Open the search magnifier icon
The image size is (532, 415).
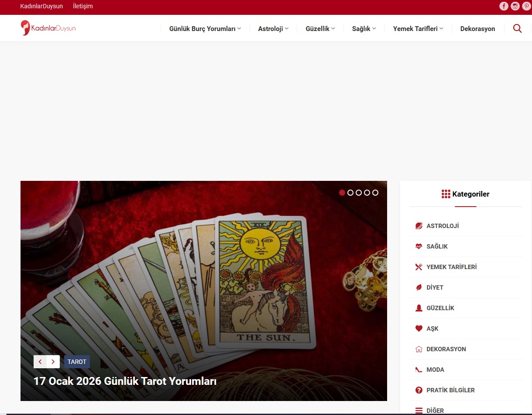(x=517, y=29)
